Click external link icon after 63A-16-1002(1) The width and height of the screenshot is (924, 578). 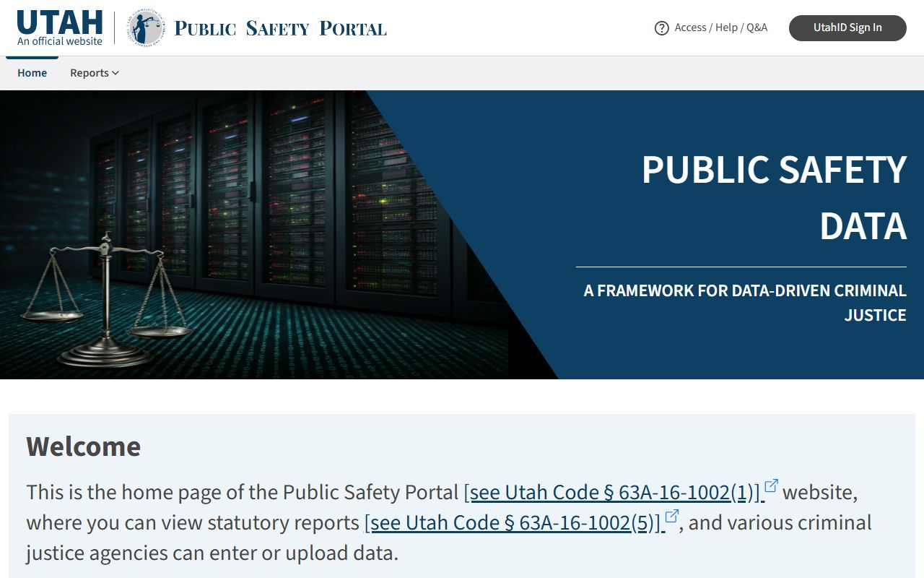[x=771, y=486]
